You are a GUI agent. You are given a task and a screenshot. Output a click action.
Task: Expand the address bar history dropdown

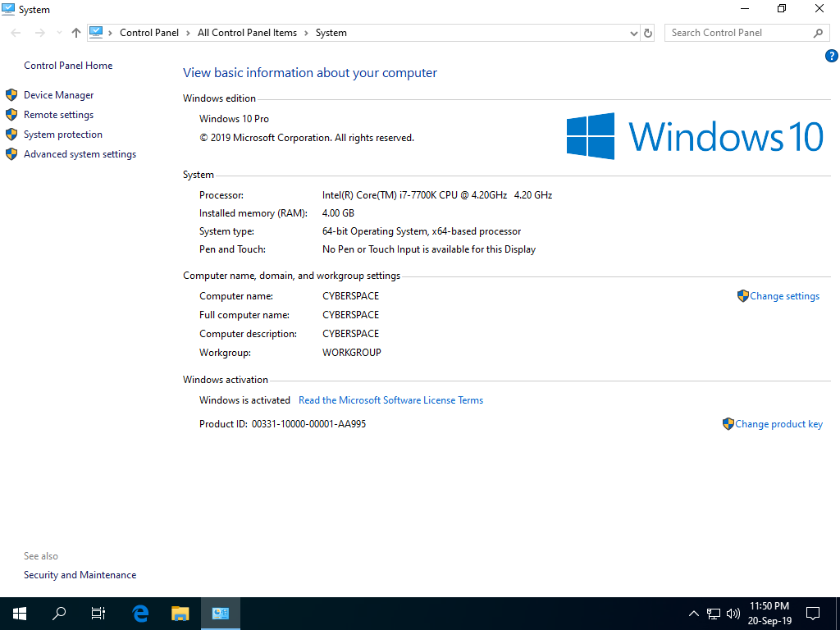[x=634, y=33]
